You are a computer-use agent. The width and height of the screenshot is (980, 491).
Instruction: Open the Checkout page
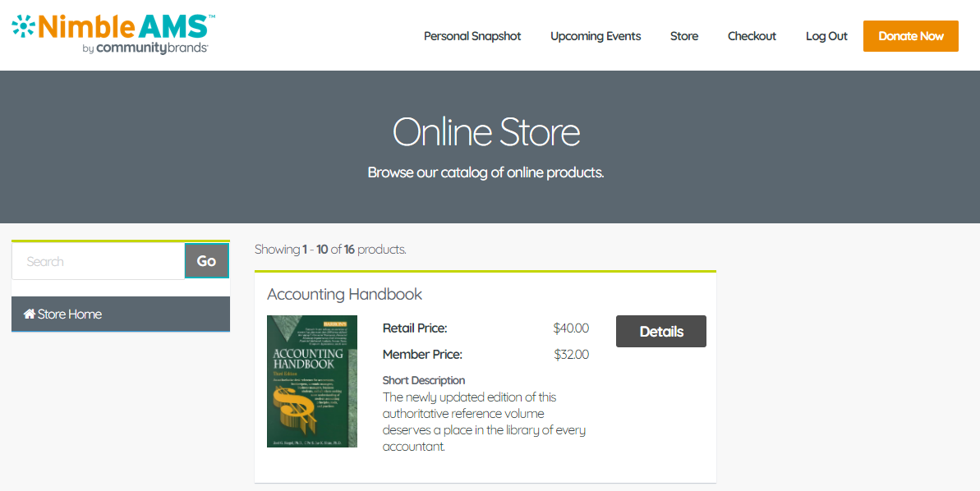[x=752, y=36]
